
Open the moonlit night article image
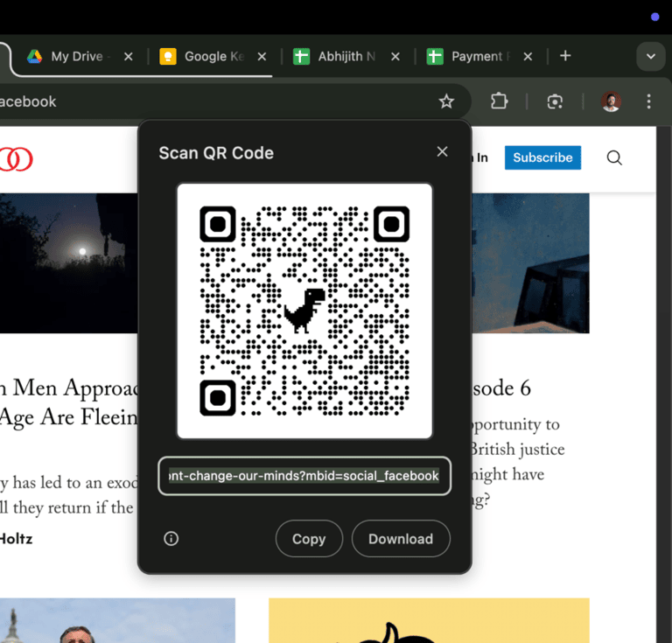[68, 263]
